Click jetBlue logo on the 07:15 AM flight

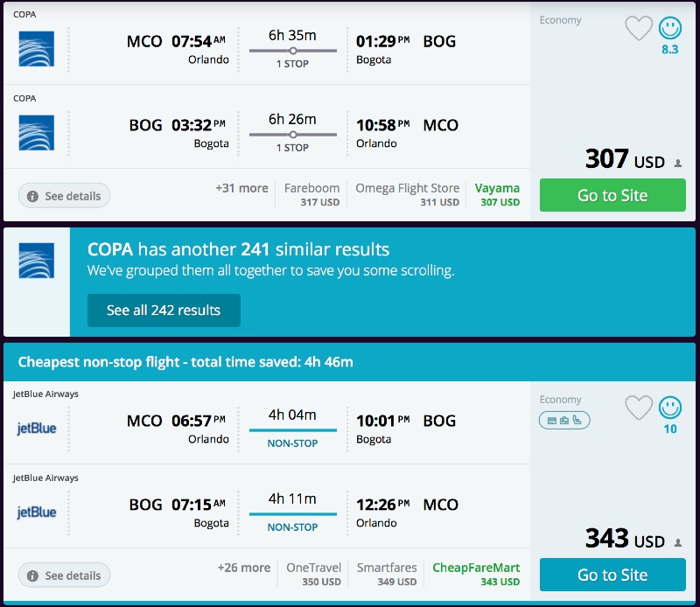click(36, 513)
